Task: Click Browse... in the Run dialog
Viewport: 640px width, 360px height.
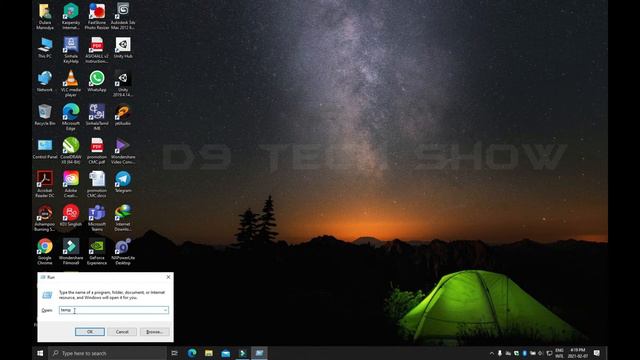Action: coord(154,332)
